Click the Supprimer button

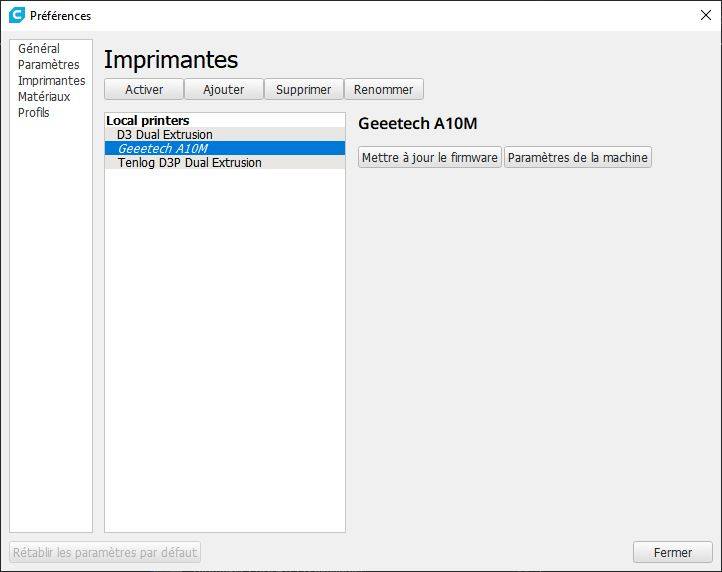click(304, 89)
